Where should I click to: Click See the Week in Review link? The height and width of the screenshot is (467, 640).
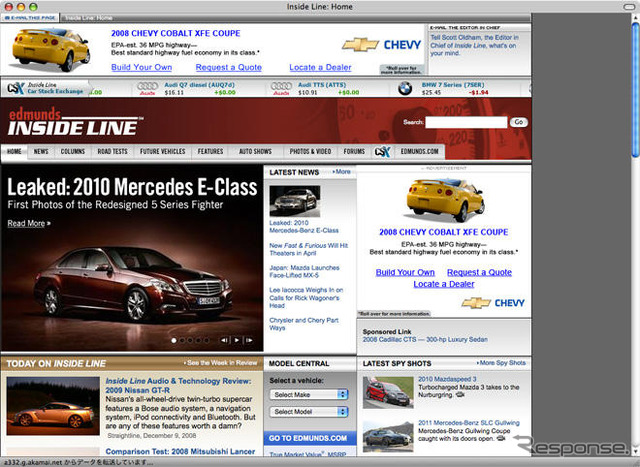pos(220,362)
